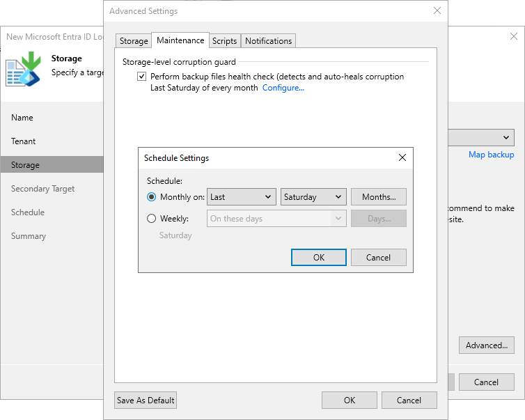Open the Saturday day dropdown
Image resolution: width=525 pixels, height=420 pixels.
click(x=313, y=197)
